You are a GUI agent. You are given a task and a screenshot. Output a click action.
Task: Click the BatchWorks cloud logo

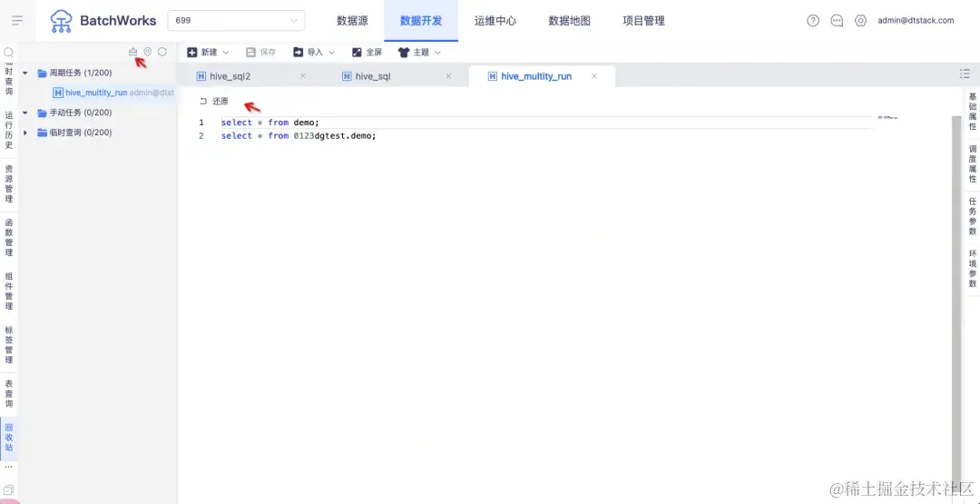(x=62, y=21)
